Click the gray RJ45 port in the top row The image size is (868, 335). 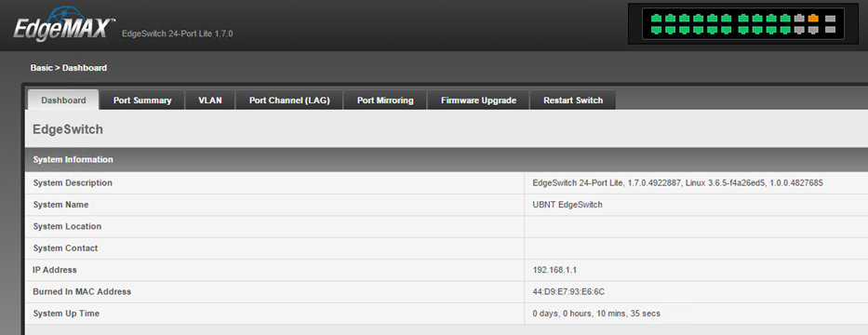799,19
